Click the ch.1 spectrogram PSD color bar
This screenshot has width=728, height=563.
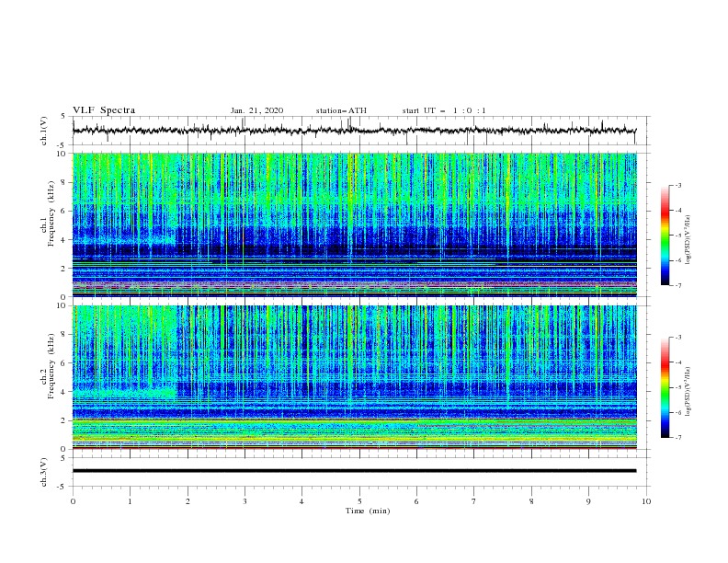point(665,236)
